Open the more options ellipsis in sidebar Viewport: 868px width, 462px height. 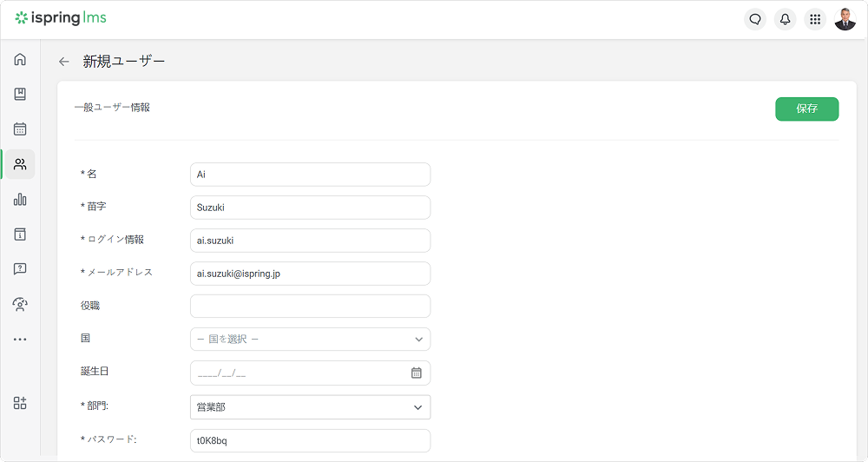(20, 340)
